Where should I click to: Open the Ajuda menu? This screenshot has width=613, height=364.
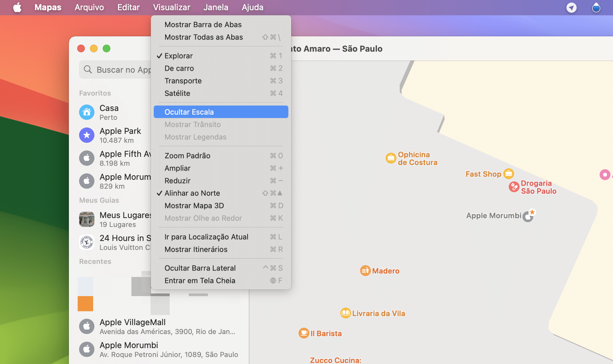[253, 7]
